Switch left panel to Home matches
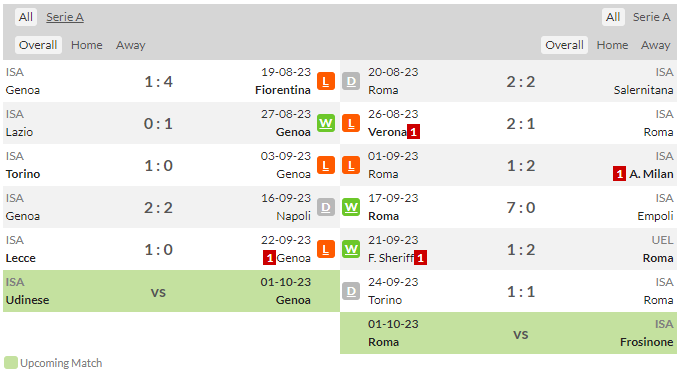The image size is (679, 387). click(87, 45)
